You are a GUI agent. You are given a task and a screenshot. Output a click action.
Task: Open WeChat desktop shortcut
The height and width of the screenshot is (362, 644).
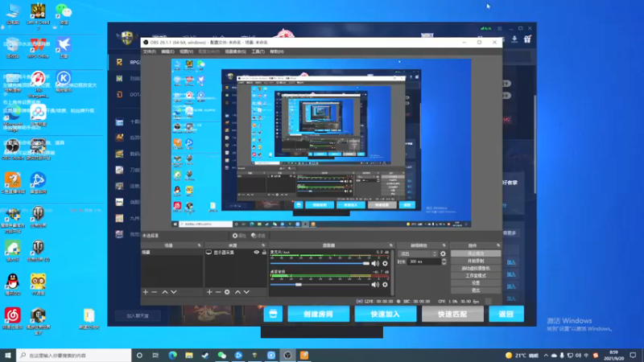point(64,14)
